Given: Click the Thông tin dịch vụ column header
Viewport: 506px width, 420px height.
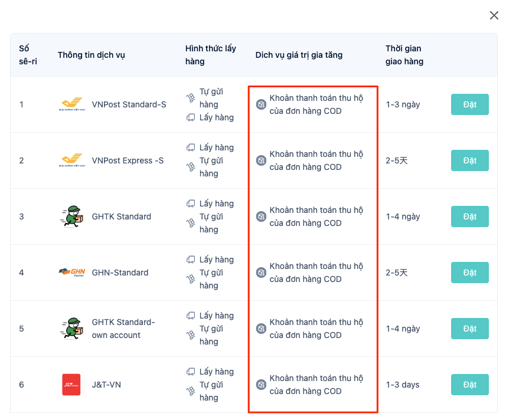Looking at the screenshot, I should point(92,55).
